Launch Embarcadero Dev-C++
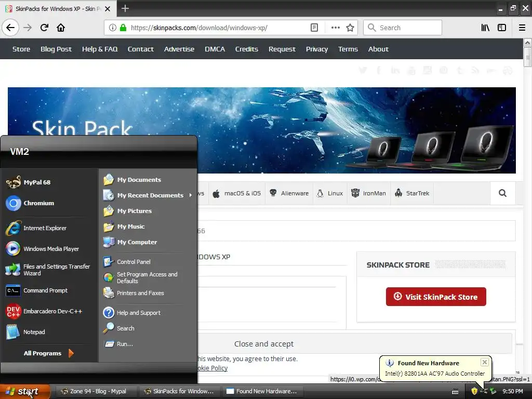The height and width of the screenshot is (399, 532). (44, 311)
